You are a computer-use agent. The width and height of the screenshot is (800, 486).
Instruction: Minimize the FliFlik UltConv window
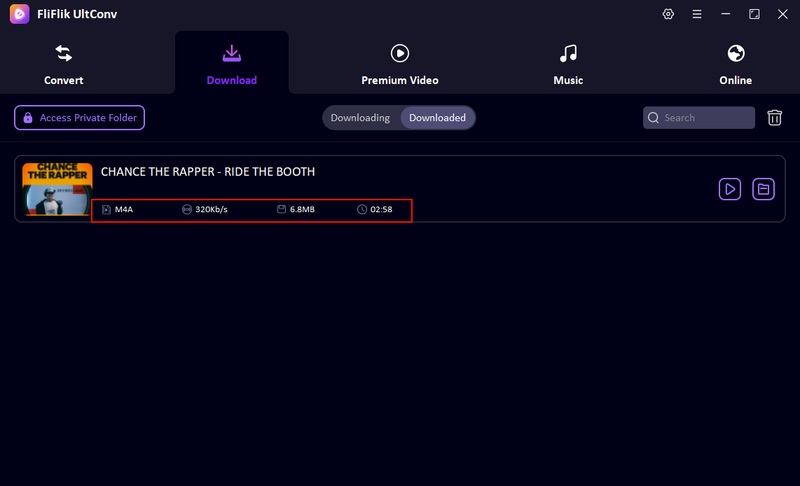pyautogui.click(x=726, y=14)
